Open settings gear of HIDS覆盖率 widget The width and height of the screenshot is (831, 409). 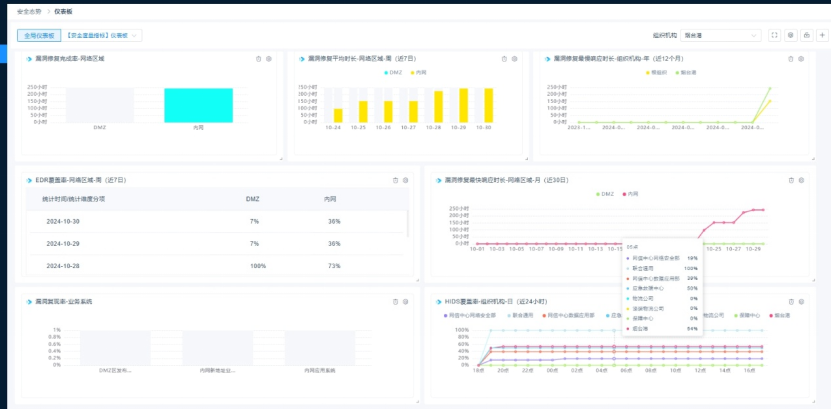(801, 302)
